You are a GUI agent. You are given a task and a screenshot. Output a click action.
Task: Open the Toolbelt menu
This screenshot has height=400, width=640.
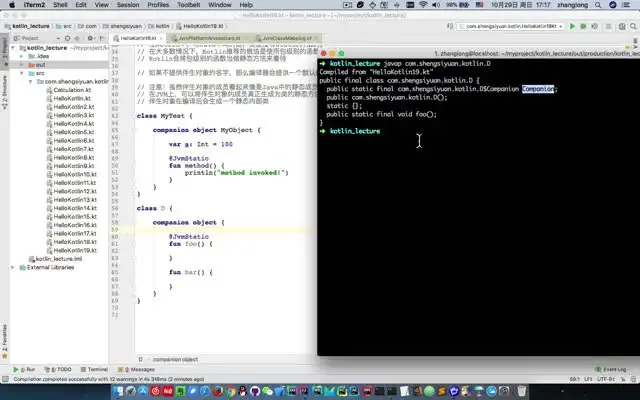193,5
